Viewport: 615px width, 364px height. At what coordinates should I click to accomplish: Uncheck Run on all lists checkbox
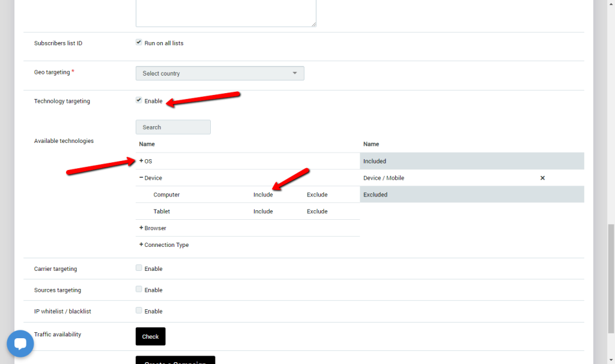pyautogui.click(x=139, y=43)
